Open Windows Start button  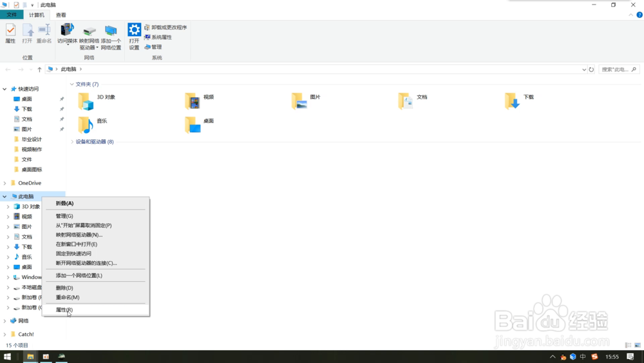7,357
